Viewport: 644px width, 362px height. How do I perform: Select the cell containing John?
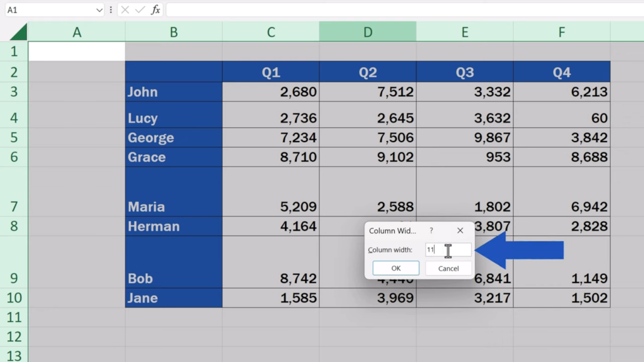174,92
